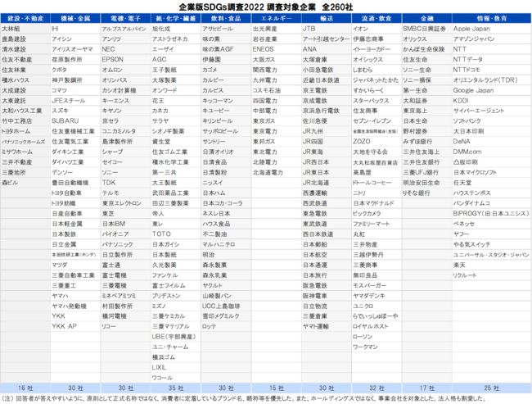Select the ANA cell
Viewport: 532px width, 404px height.
[327, 49]
